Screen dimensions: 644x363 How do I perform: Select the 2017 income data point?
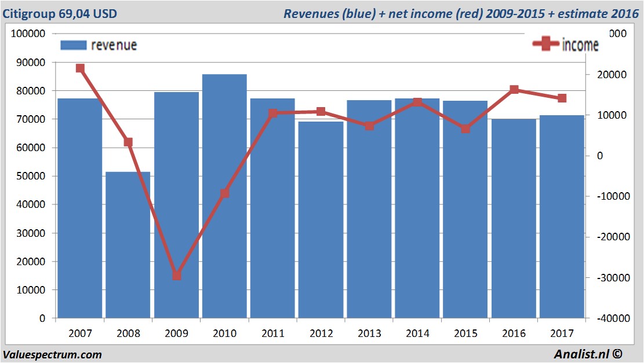tap(562, 98)
